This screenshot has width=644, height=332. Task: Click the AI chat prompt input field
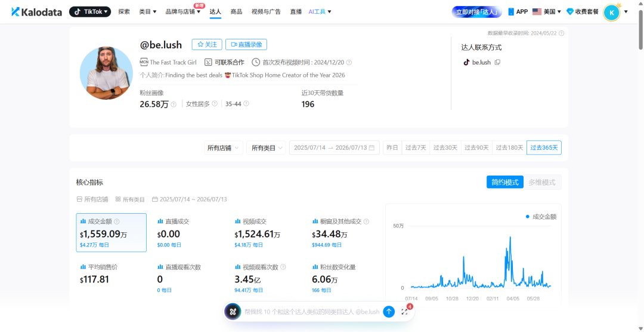pyautogui.click(x=311, y=312)
